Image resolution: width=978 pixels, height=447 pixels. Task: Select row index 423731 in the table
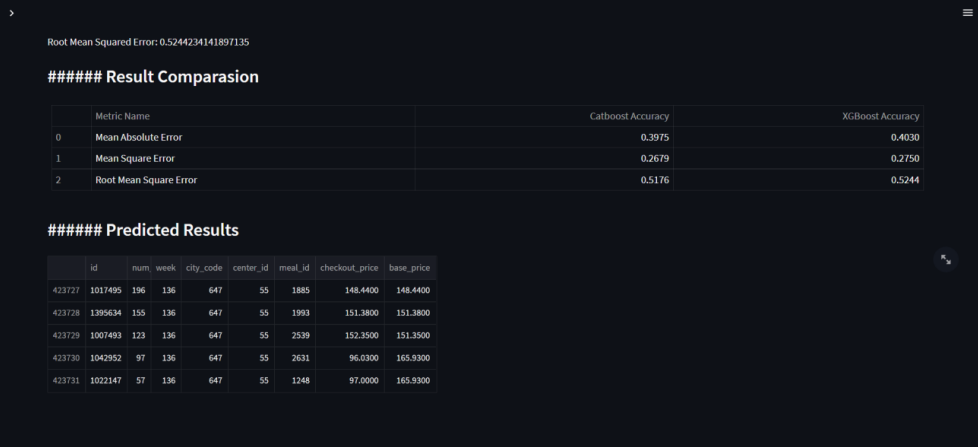(x=66, y=381)
